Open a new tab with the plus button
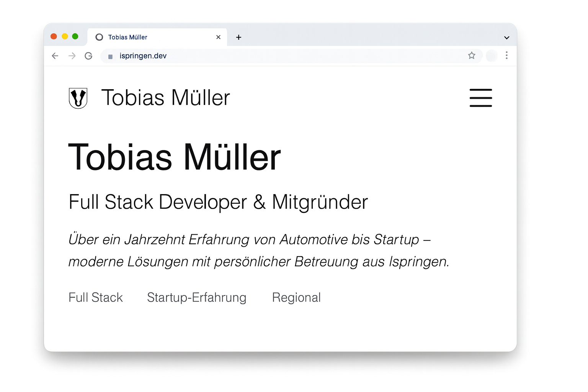588x392 pixels. pos(238,37)
